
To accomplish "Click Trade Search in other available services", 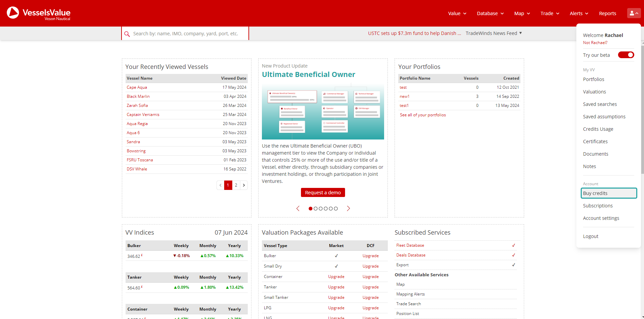I will [408, 304].
